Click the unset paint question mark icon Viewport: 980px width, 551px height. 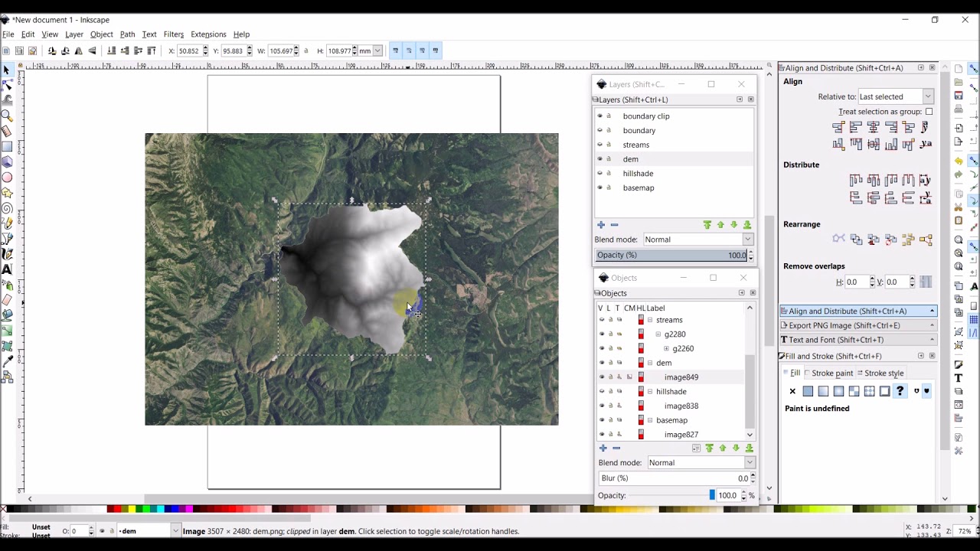tap(900, 391)
